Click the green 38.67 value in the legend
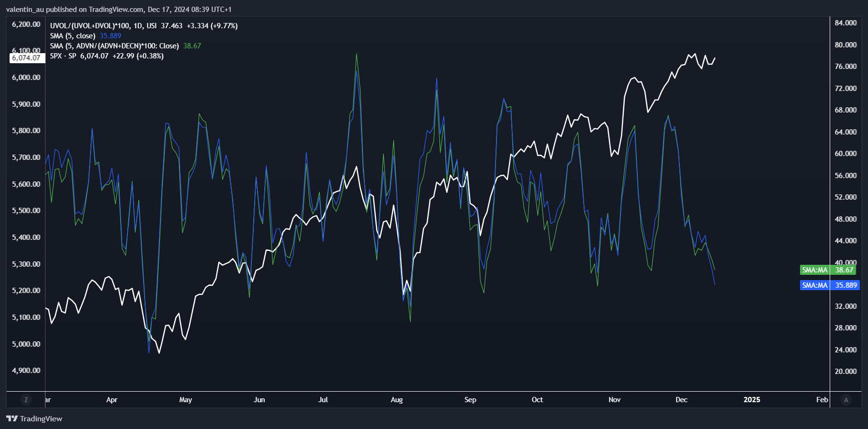 [192, 46]
